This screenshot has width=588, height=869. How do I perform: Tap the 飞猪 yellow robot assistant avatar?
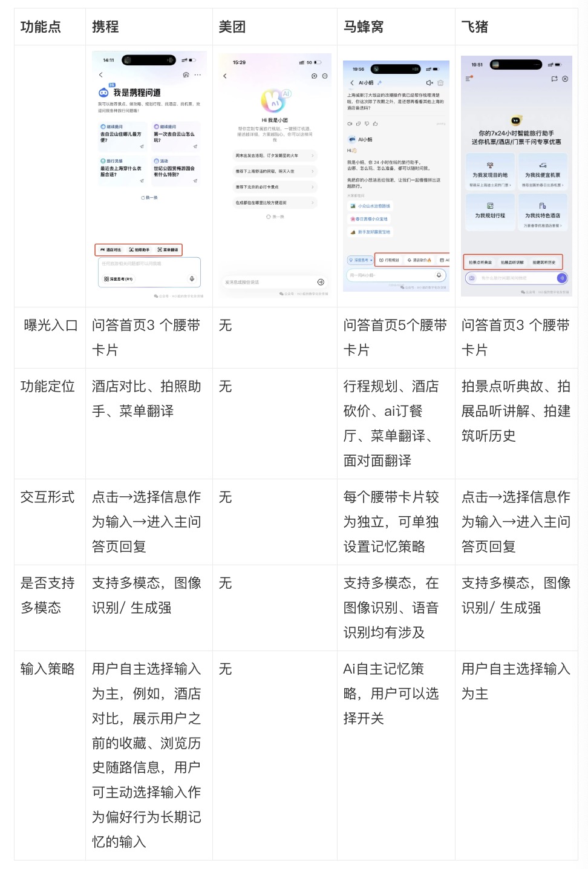pos(515,120)
